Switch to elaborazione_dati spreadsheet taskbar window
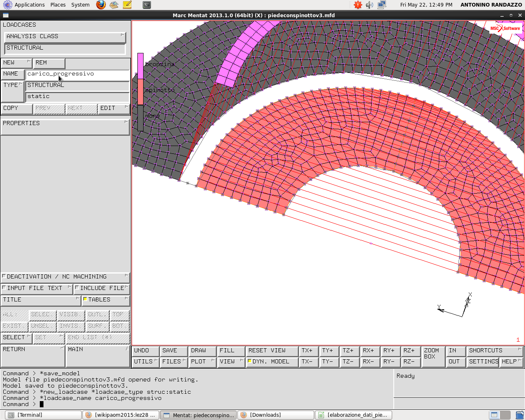 tap(353, 415)
